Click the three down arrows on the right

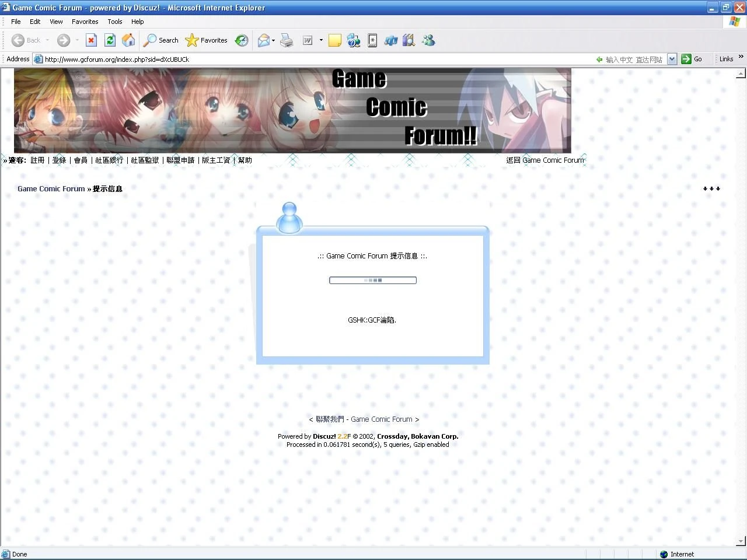711,188
